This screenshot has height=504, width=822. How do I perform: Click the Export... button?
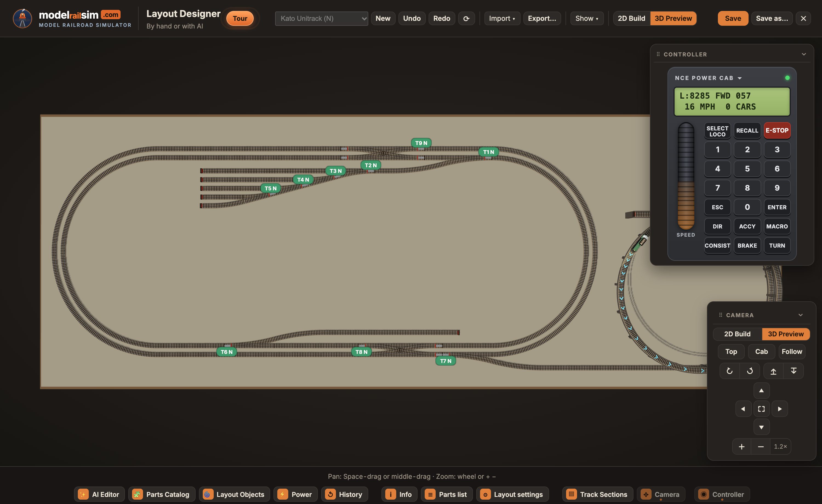[542, 18]
